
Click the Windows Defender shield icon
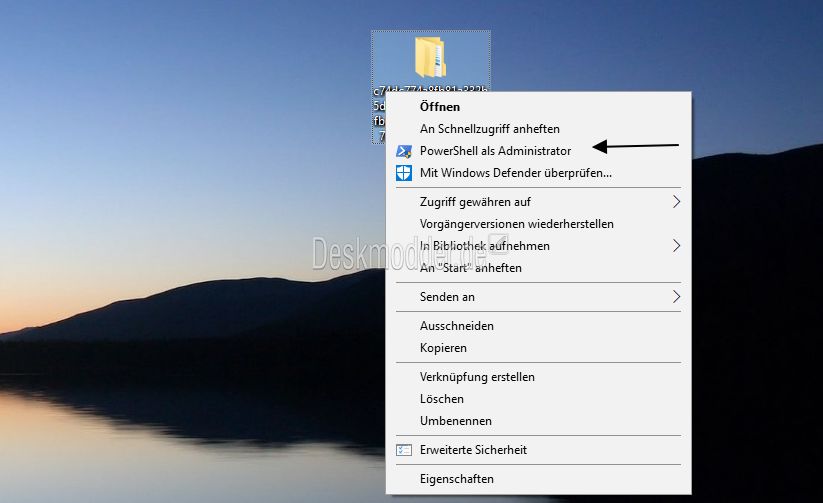click(404, 173)
